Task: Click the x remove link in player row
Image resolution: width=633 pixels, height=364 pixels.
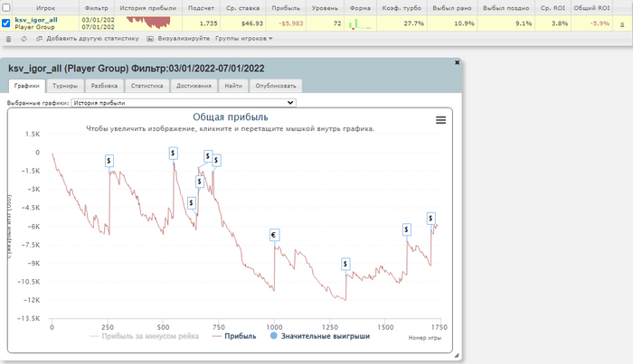Action: [x=622, y=24]
